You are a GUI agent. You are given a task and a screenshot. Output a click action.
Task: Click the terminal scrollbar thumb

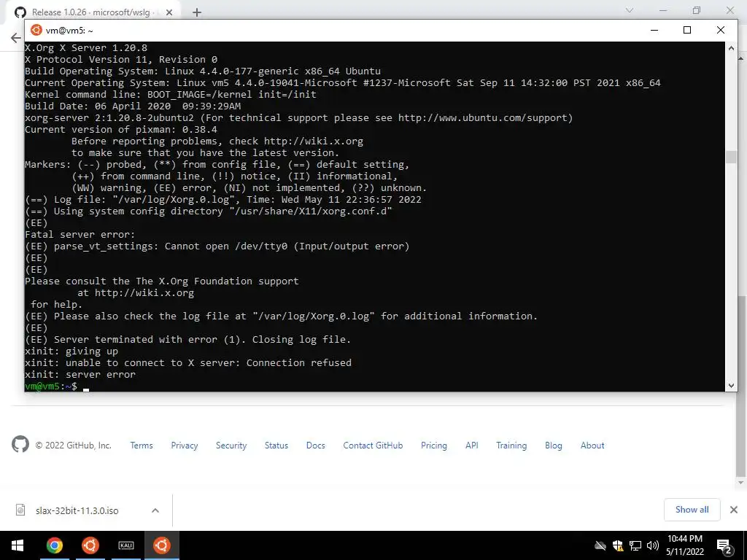pyautogui.click(x=731, y=157)
